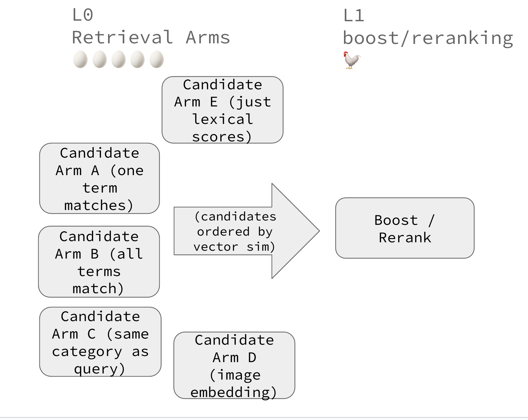The width and height of the screenshot is (528, 420).
Task: Click the L0 heading label
Action: coord(82,15)
